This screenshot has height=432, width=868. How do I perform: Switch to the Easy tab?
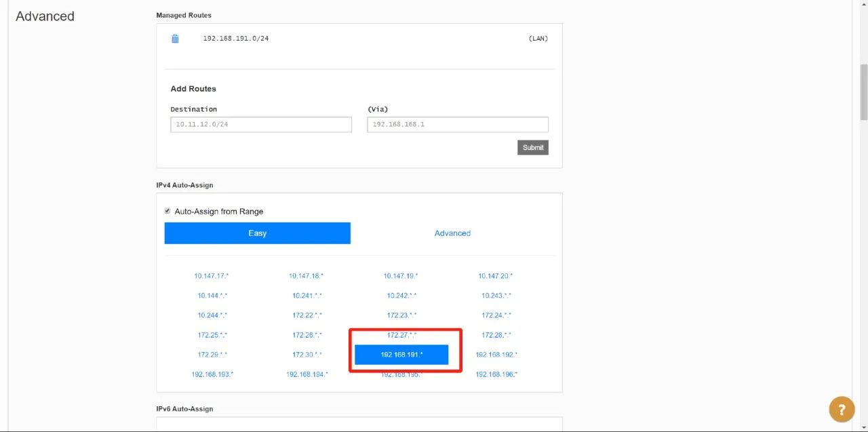258,233
